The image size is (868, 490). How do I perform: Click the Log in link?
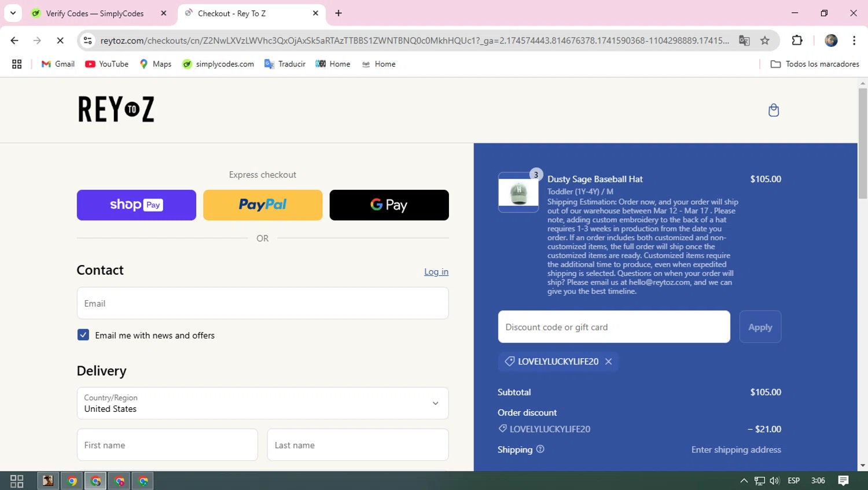point(436,272)
